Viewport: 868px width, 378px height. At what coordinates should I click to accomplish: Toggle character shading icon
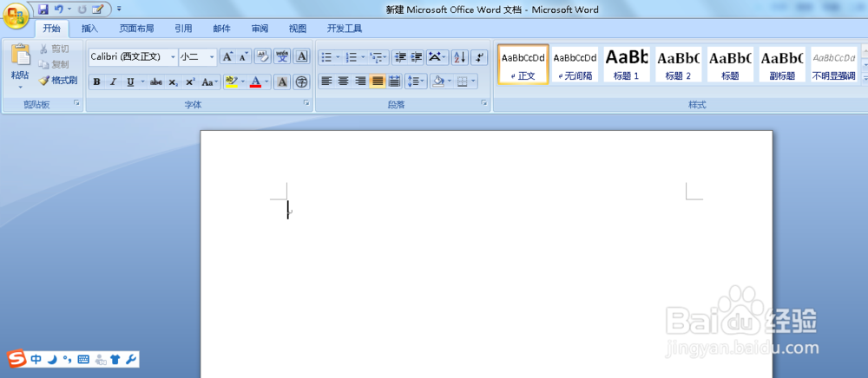(x=282, y=82)
